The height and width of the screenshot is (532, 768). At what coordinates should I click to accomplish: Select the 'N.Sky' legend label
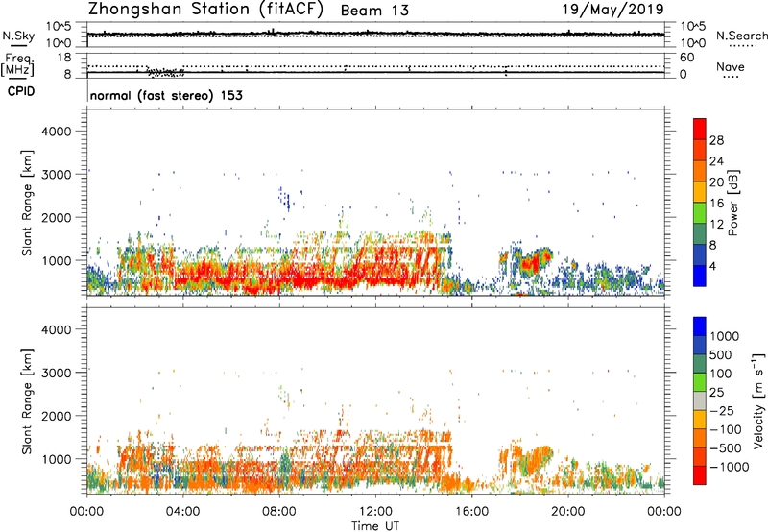tap(18, 36)
